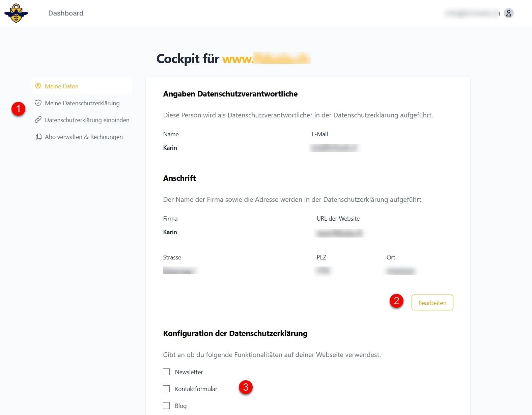Click the blurred Ort value

coord(401,271)
